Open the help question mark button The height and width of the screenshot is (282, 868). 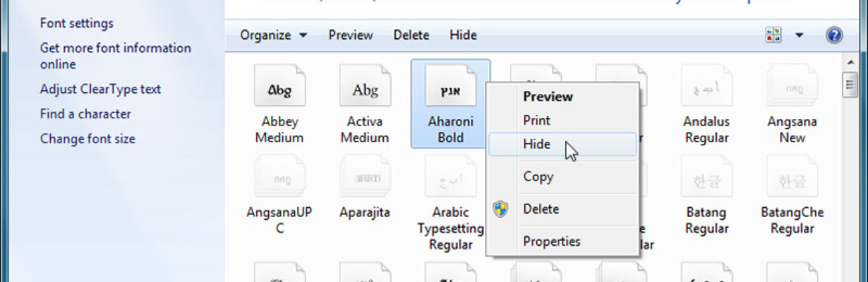pyautogui.click(x=834, y=35)
